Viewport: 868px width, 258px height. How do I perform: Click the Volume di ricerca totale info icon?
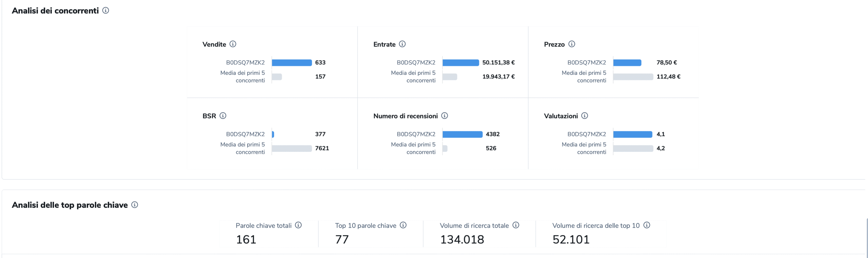[516, 225]
